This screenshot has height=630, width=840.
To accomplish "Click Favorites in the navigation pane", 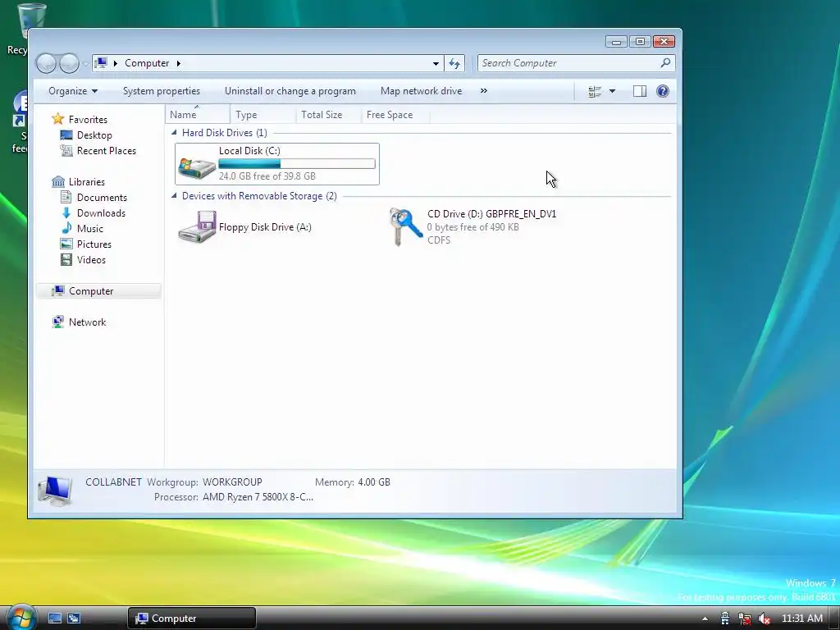I will tap(88, 120).
